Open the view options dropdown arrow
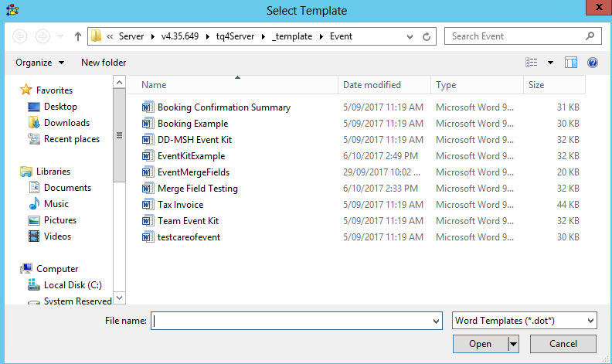 tap(550, 63)
